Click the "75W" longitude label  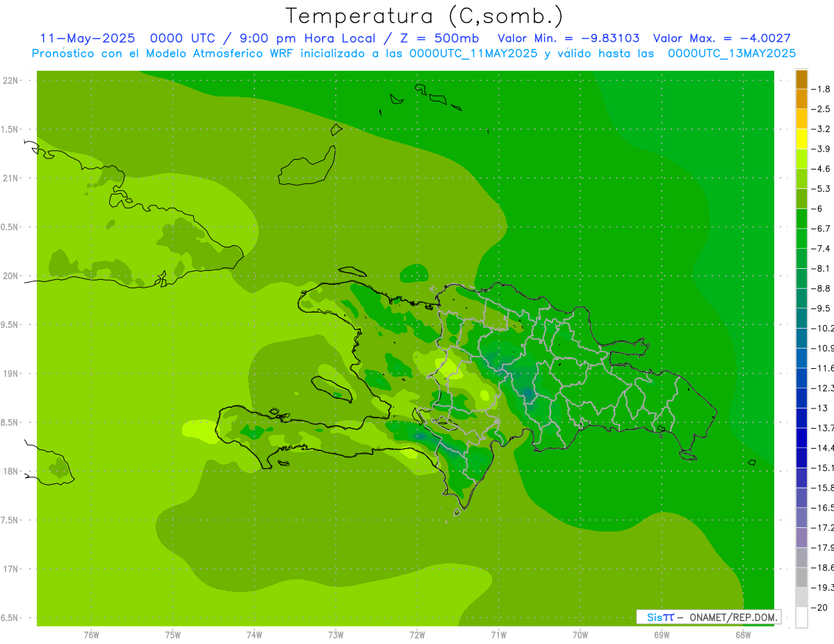coord(173,635)
